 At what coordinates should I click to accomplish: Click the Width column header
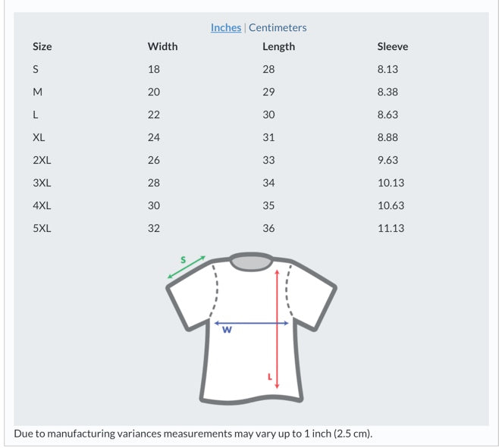point(162,46)
